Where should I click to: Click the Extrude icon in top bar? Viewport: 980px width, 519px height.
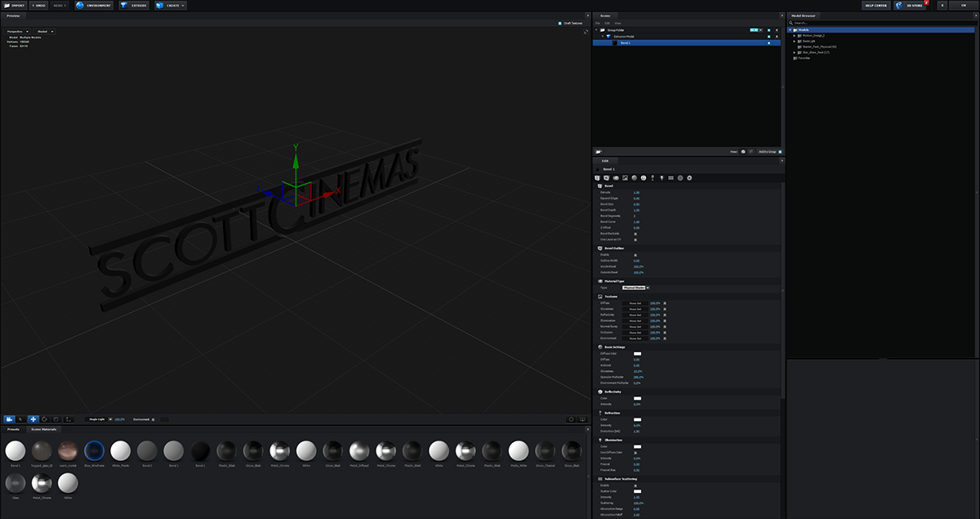(x=123, y=5)
